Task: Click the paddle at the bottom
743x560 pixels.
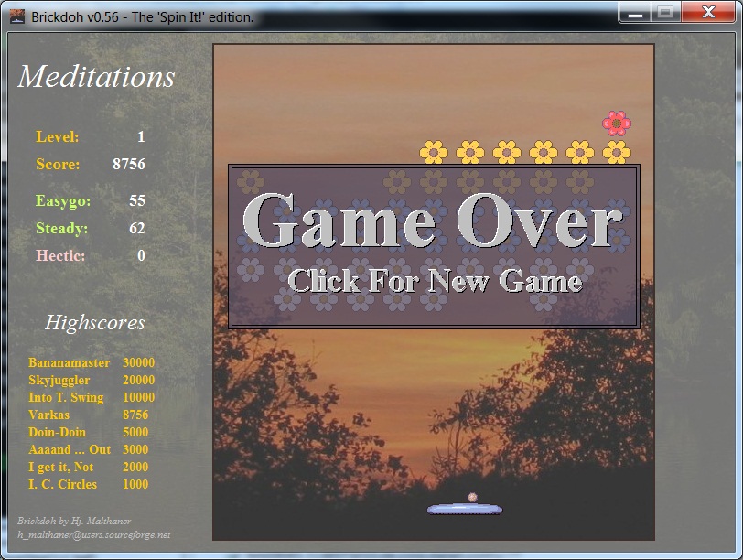Action: [465, 509]
